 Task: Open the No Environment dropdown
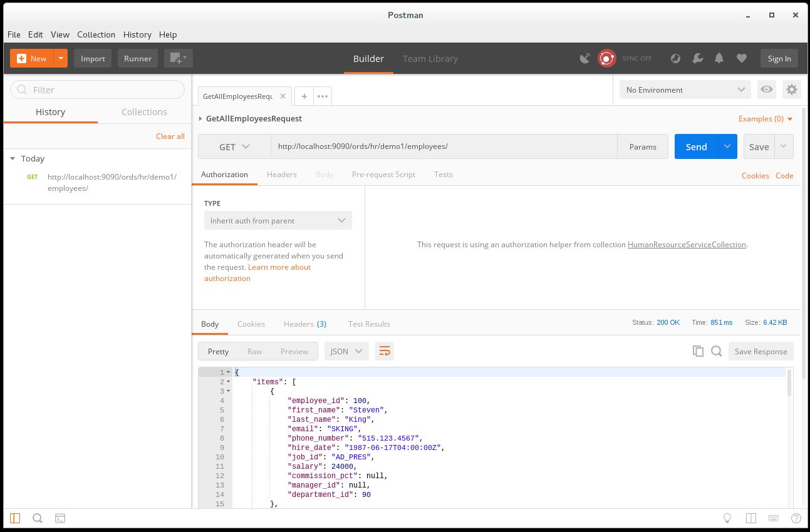click(x=685, y=90)
